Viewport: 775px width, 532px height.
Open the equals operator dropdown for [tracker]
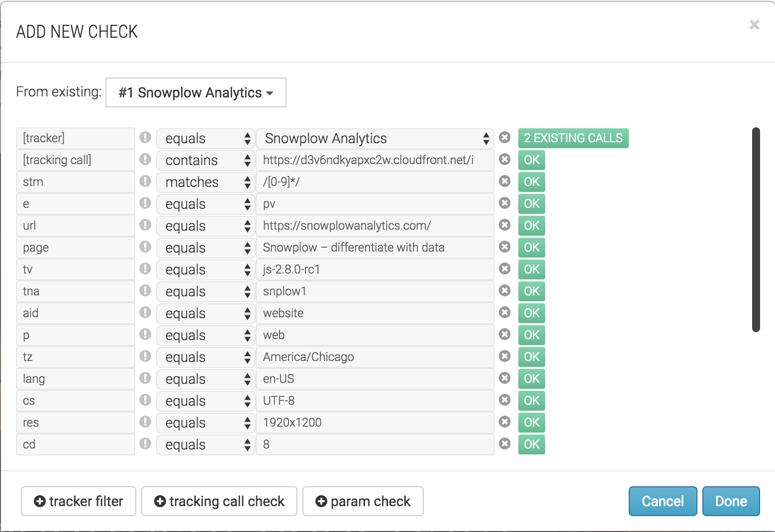pyautogui.click(x=205, y=138)
